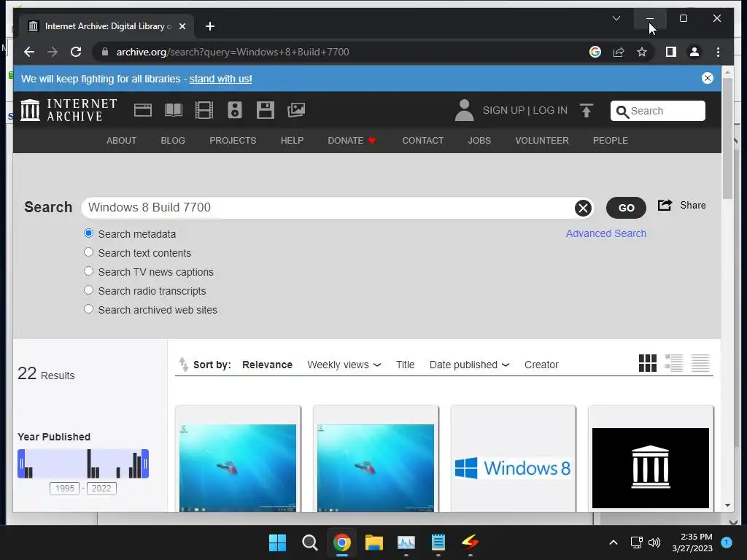This screenshot has height=560, width=747.
Task: Show hidden system tray icons
Action: click(614, 542)
